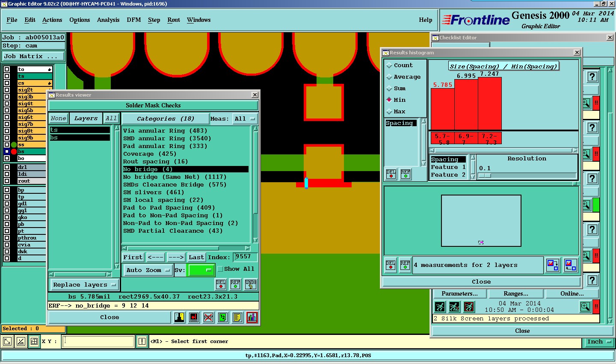The height and width of the screenshot is (364, 616).
Task: Click the Index input field
Action: coord(246,257)
